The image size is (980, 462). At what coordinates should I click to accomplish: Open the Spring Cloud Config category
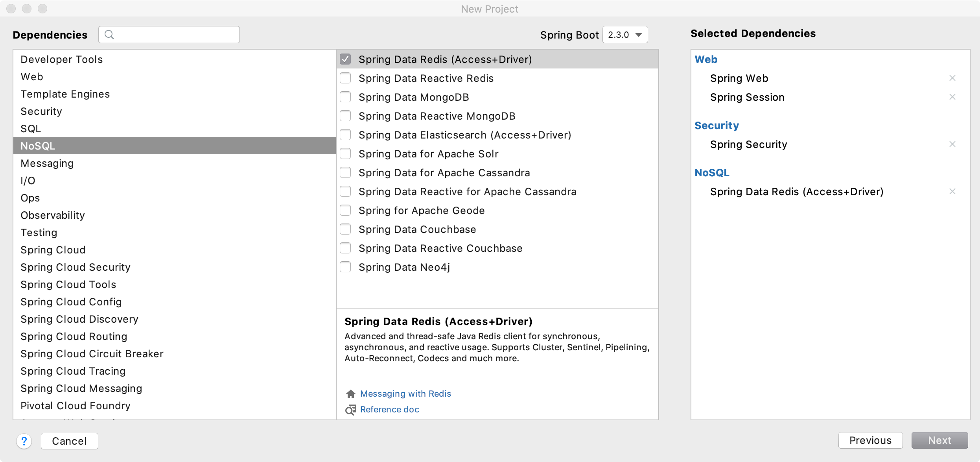tap(71, 302)
